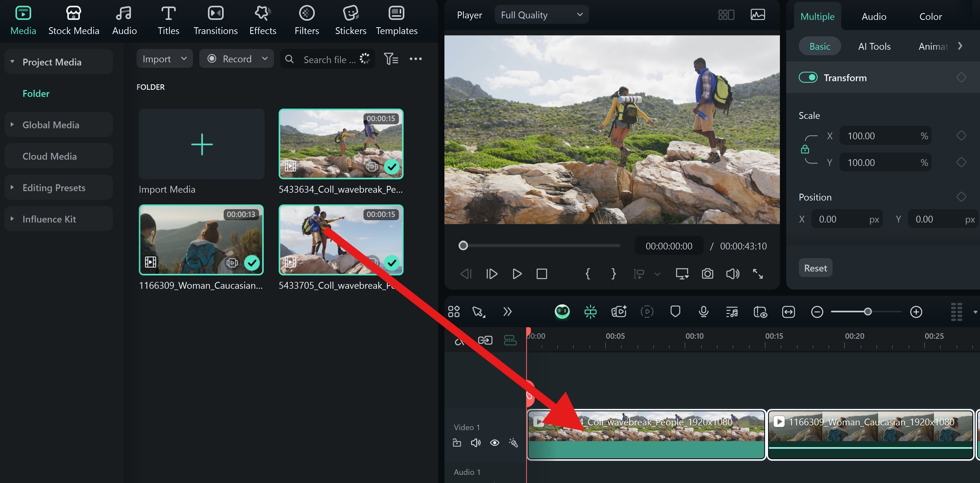Viewport: 980px width, 483px height.
Task: Mute the Video 1 track audio
Action: (476, 442)
